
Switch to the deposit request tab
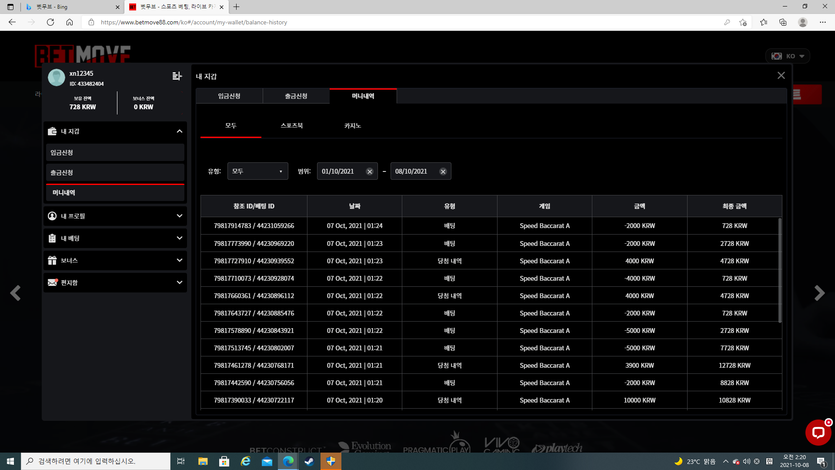230,96
